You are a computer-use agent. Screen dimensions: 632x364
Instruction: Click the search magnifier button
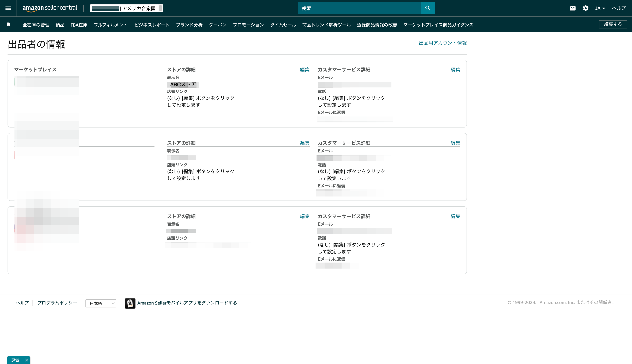(428, 8)
